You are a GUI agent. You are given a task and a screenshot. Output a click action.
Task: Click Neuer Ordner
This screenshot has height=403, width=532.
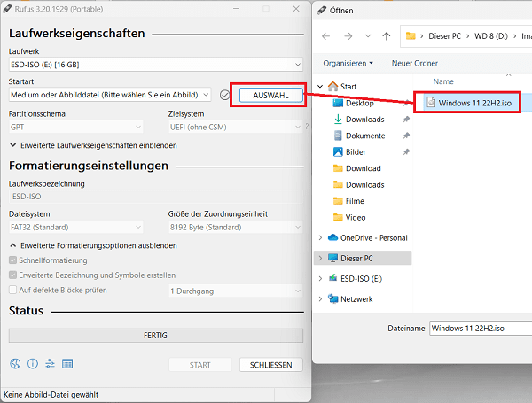(x=415, y=63)
